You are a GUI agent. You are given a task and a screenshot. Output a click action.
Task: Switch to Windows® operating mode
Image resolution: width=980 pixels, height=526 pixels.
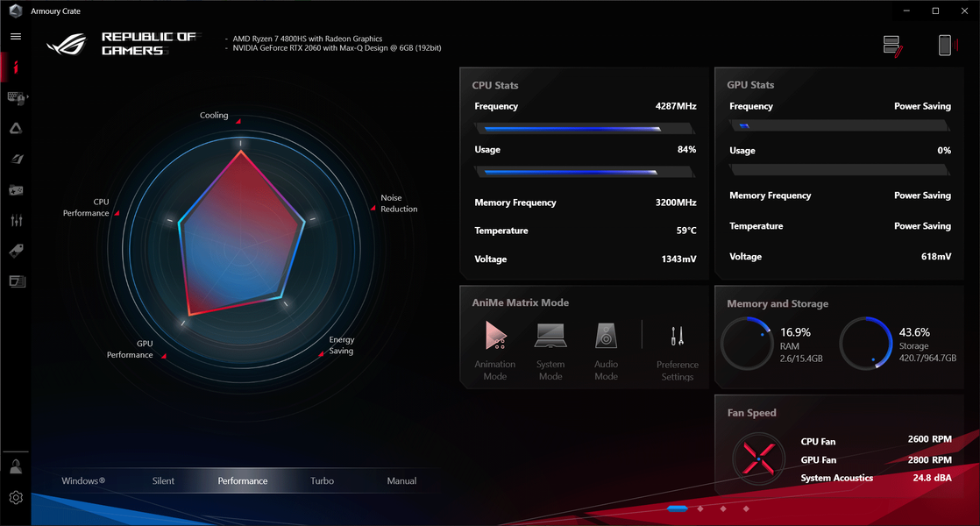(83, 480)
